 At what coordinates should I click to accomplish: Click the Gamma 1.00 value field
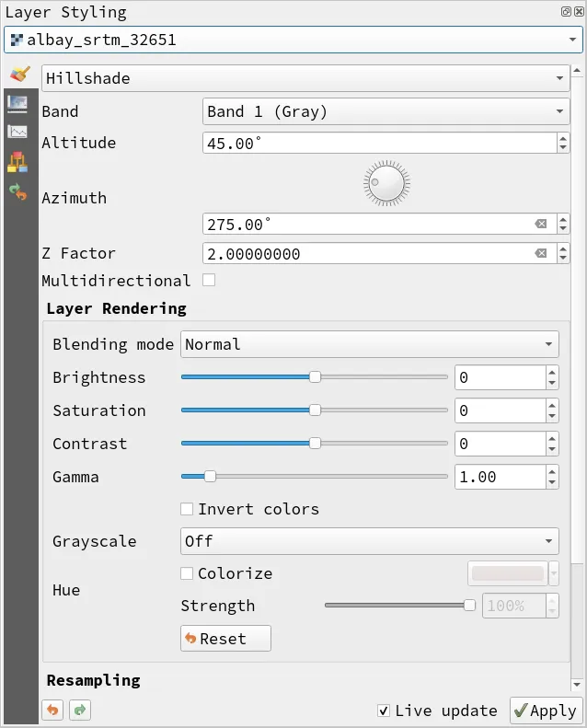tap(501, 477)
